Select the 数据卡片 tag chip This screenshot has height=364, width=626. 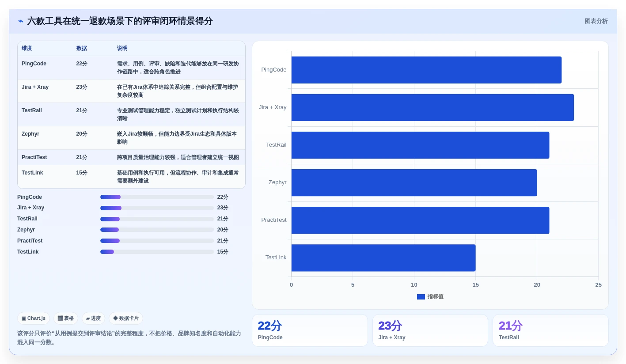coord(126,318)
